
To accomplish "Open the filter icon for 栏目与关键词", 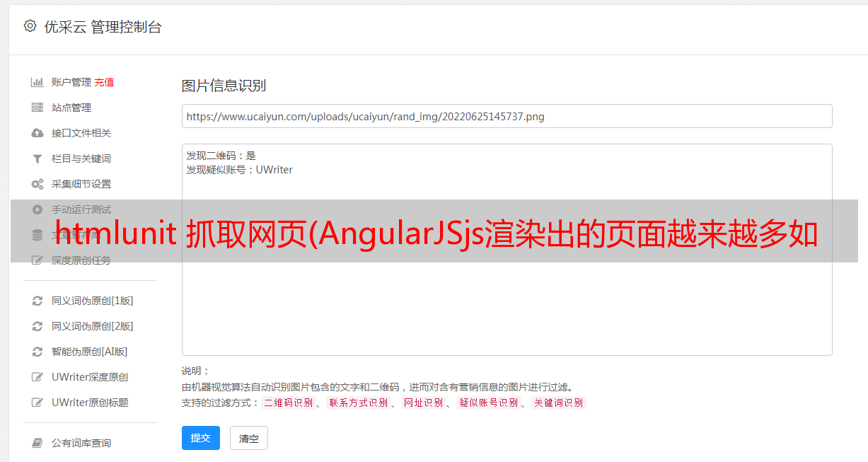I will (37, 158).
